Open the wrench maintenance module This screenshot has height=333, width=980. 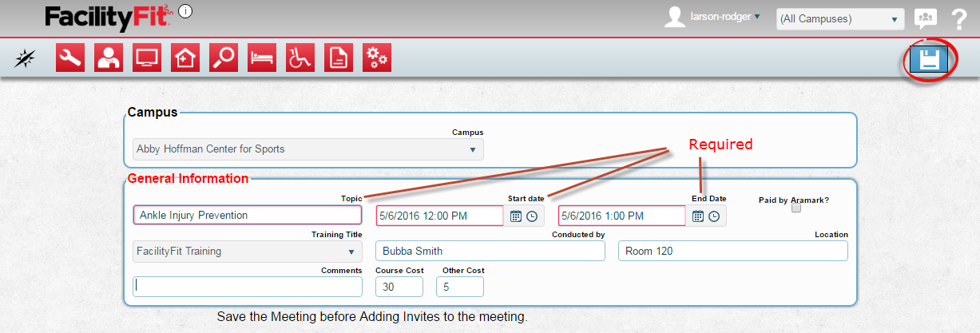click(70, 58)
